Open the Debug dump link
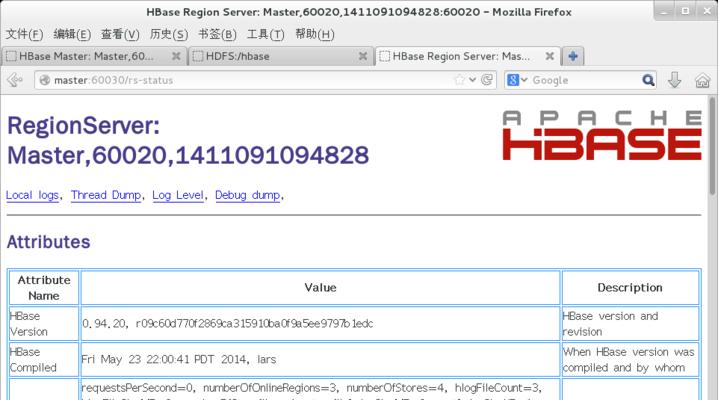 [247, 195]
